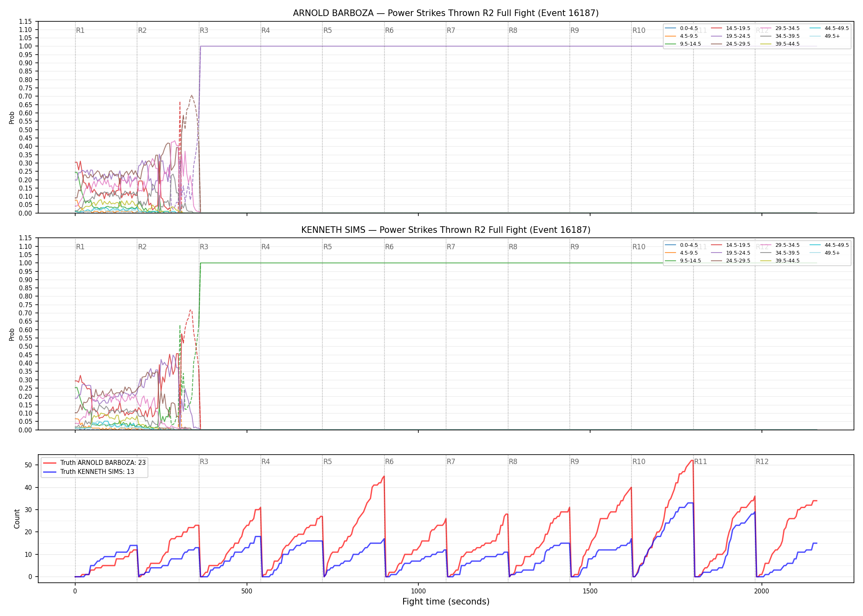Click the 10 tick on the Count axis
The height and width of the screenshot is (616, 863).
[28, 554]
